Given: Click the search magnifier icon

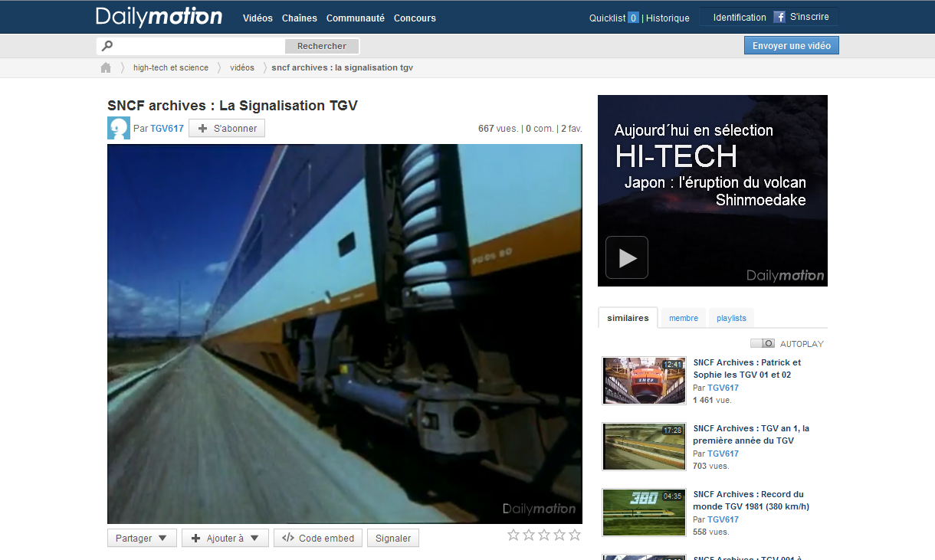Looking at the screenshot, I should coord(107,46).
